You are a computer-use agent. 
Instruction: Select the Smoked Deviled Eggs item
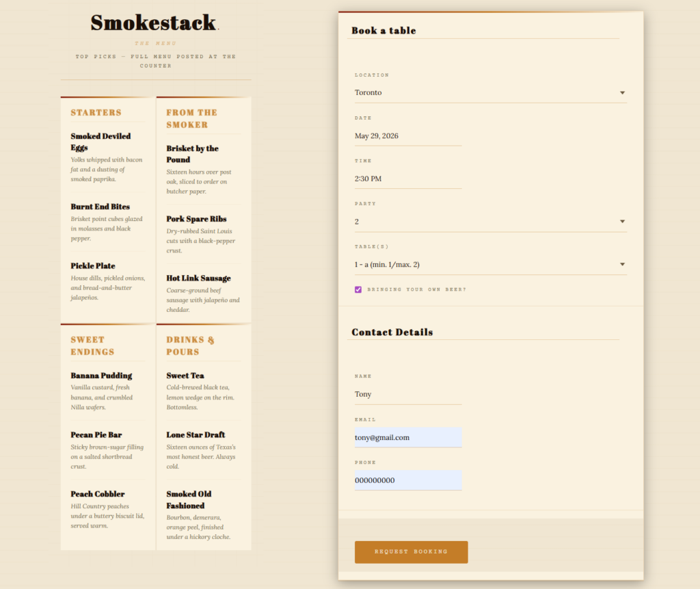click(101, 142)
